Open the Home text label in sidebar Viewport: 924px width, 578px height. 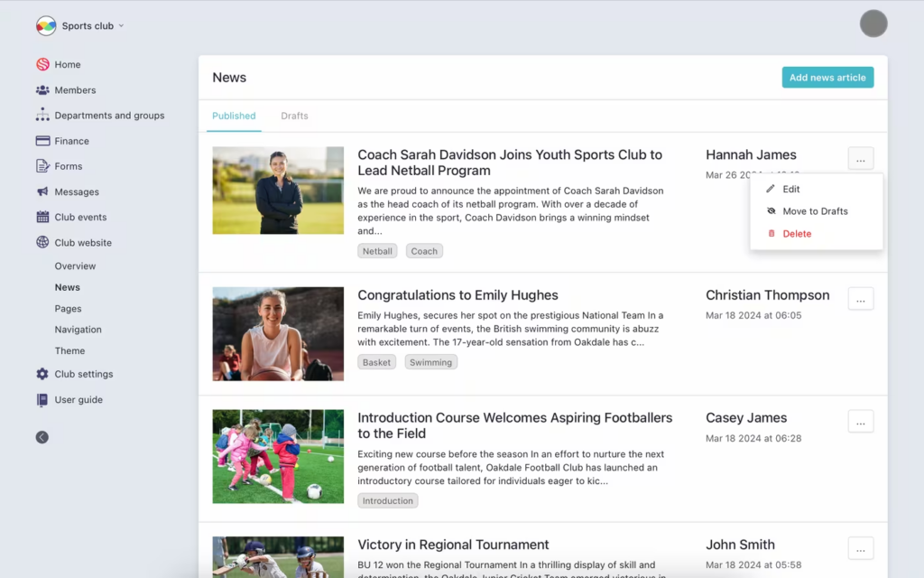68,65
